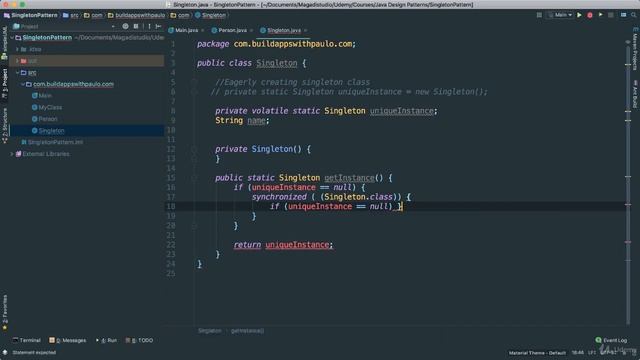Collapse the src folder
This screenshot has width=640, height=360.
click(x=17, y=73)
